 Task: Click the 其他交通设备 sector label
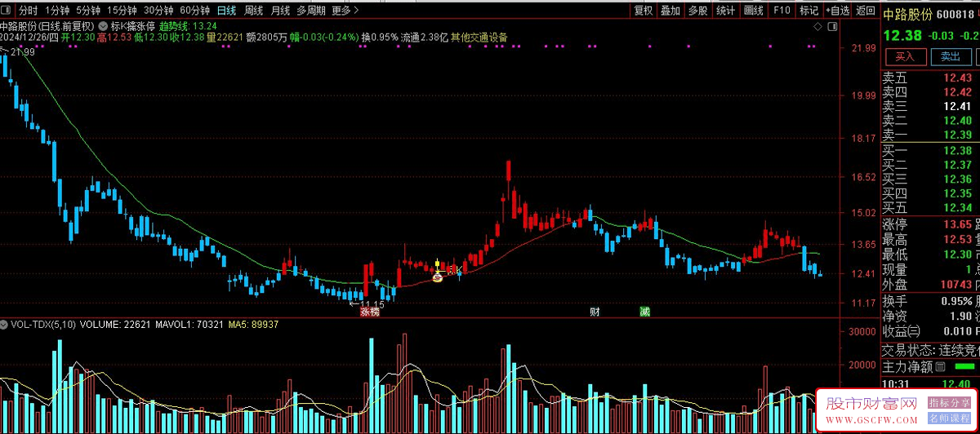coord(479,38)
